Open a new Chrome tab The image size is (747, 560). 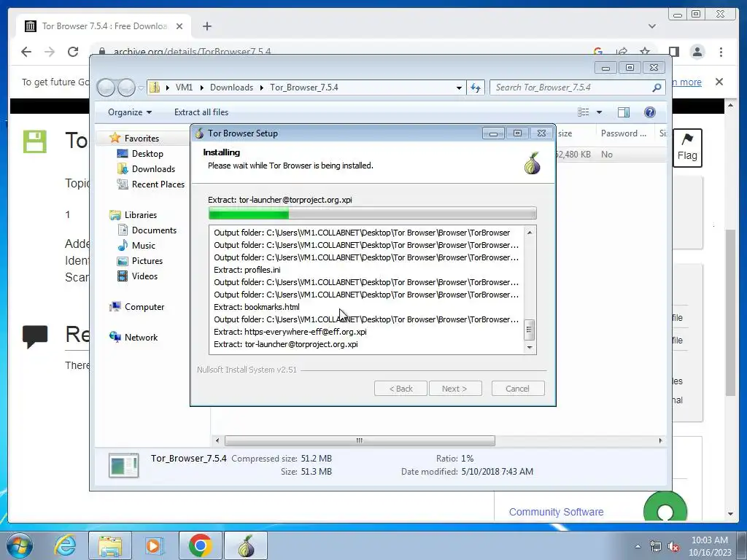point(206,26)
